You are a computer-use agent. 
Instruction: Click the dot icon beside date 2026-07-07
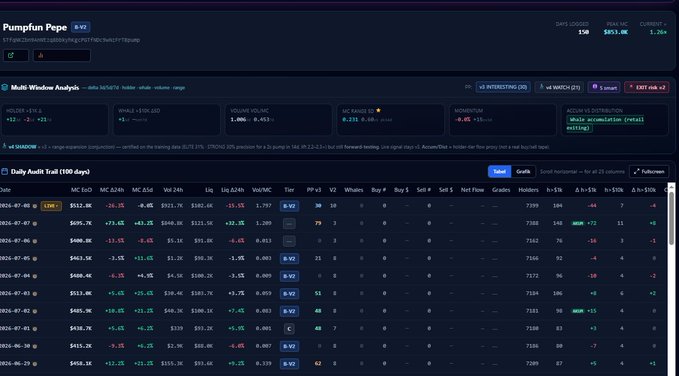tap(35, 224)
